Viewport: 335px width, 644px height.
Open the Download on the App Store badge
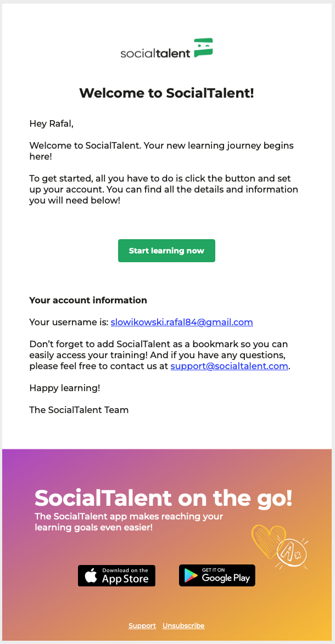point(116,575)
